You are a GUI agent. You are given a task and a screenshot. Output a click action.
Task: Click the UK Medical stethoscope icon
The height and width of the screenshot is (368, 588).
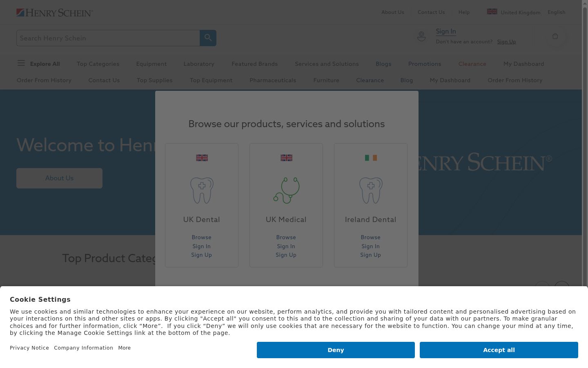coord(286,190)
